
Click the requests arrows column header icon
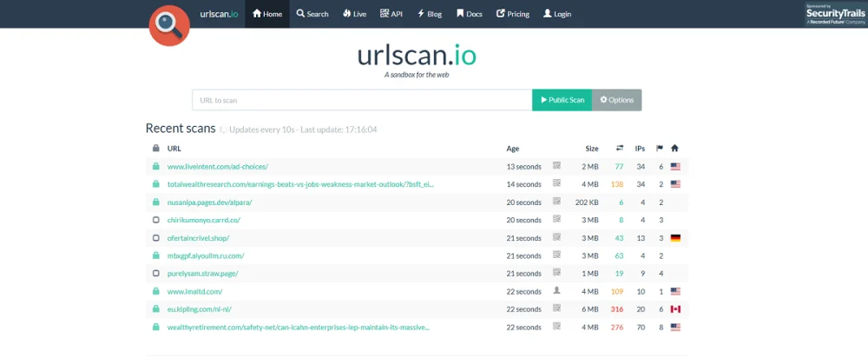coord(620,148)
